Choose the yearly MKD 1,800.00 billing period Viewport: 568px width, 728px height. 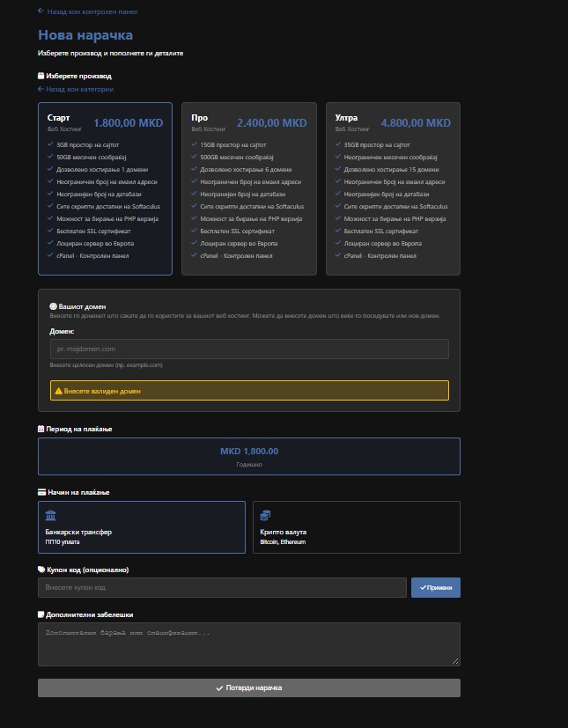click(249, 456)
